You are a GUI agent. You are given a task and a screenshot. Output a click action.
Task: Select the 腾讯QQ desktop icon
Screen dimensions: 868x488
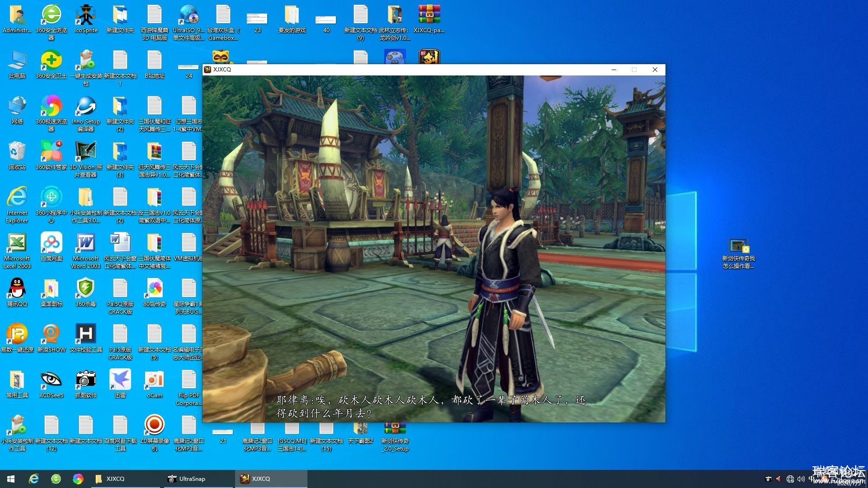pos(17,293)
